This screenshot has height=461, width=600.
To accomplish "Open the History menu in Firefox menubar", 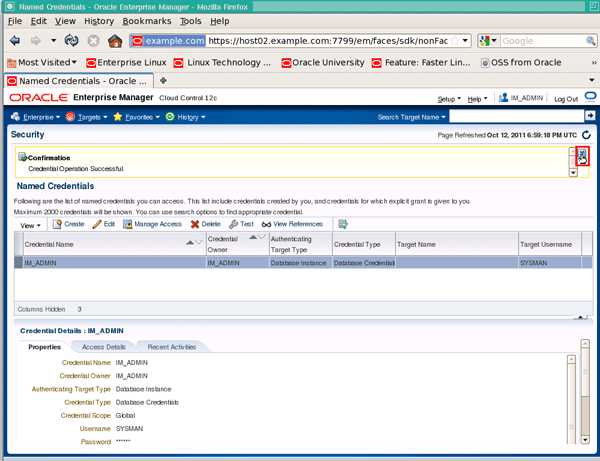I will coord(99,21).
